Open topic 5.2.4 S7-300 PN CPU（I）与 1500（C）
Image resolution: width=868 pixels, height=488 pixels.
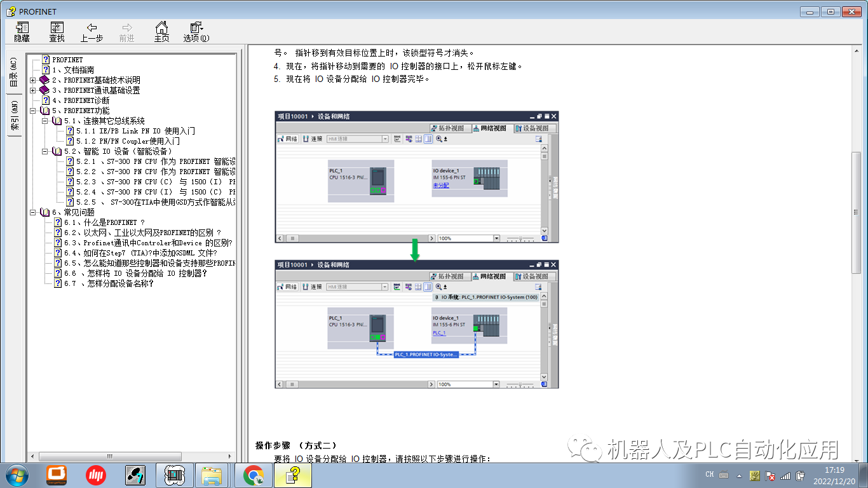point(156,192)
